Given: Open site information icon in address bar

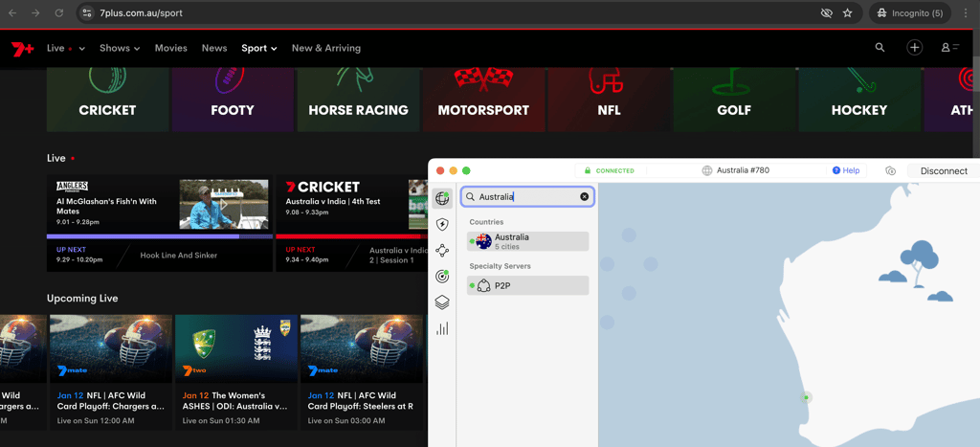Looking at the screenshot, I should (87, 12).
